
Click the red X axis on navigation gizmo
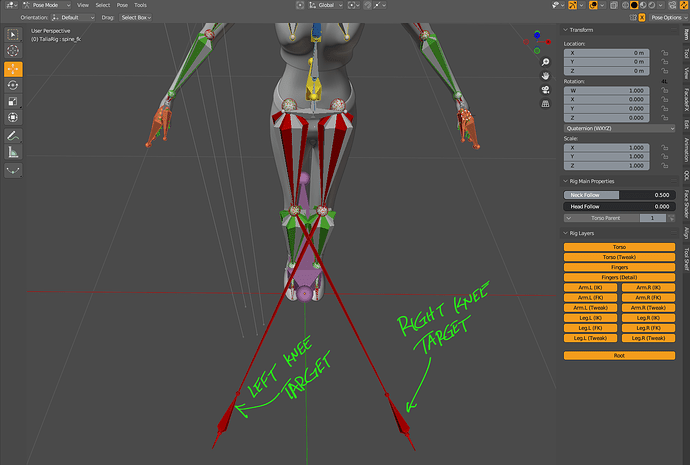548,42
